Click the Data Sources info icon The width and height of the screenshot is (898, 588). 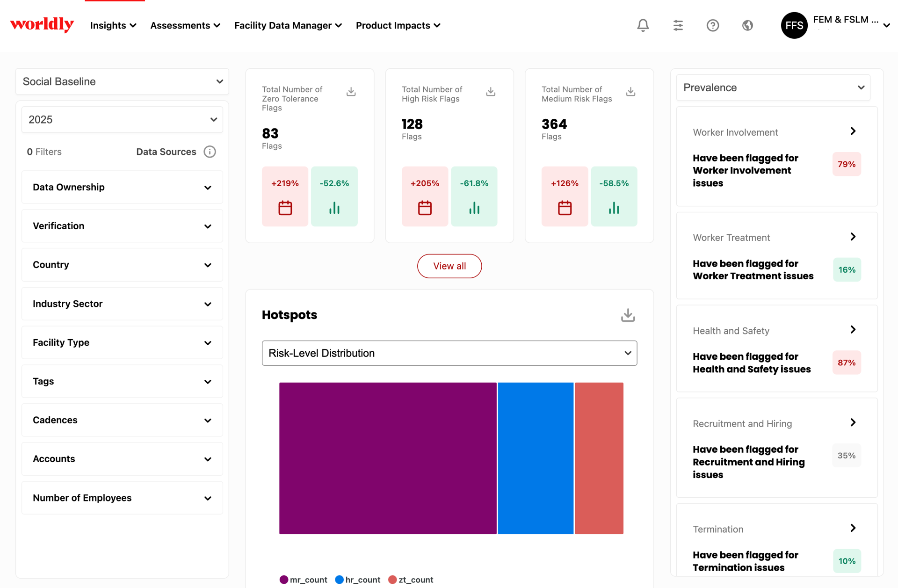[x=210, y=152]
